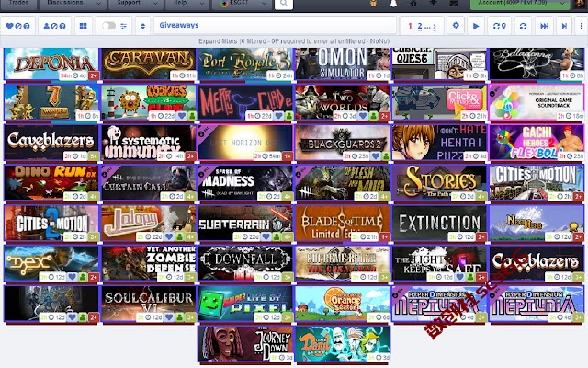Open the Cities in Motion 2 giveaway

(51, 223)
